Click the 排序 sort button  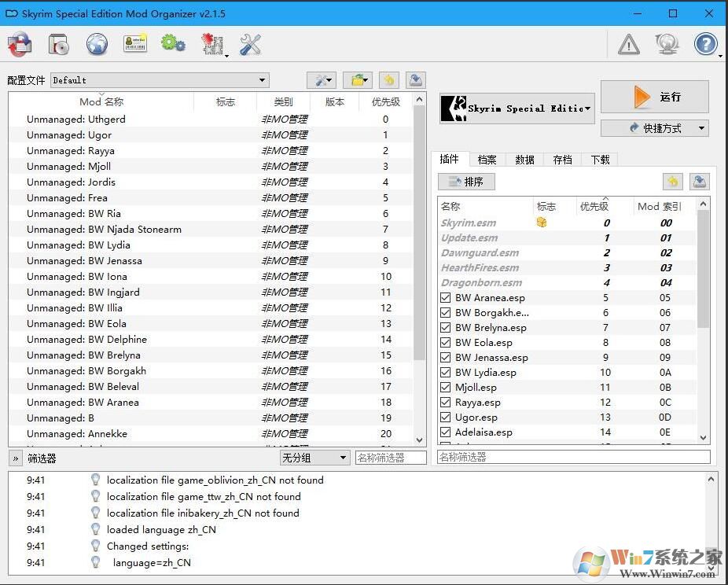(466, 182)
